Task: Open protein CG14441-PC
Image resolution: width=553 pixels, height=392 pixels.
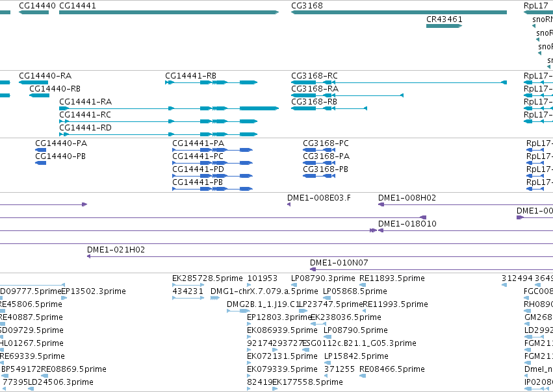Action: pos(198,156)
